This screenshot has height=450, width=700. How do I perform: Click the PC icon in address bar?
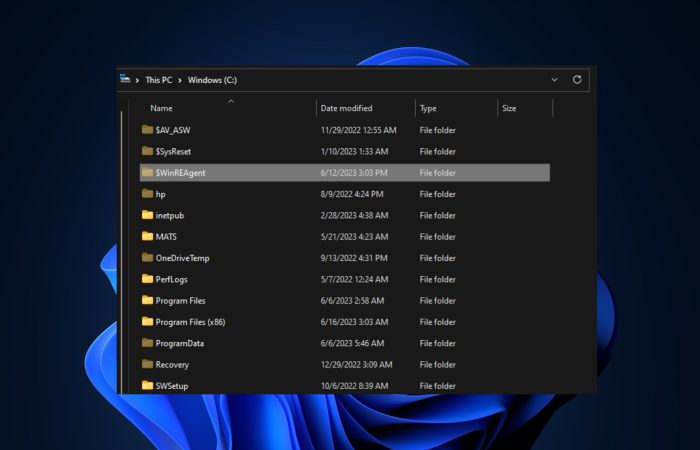[125, 79]
